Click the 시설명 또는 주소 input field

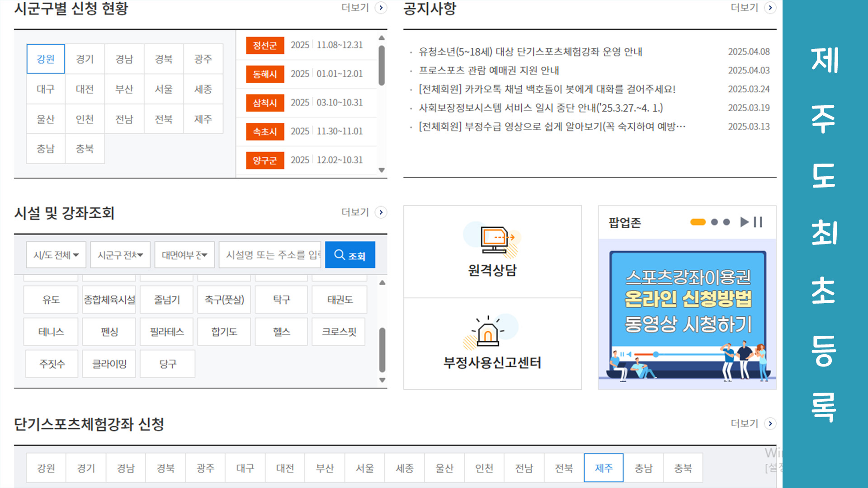coord(270,255)
